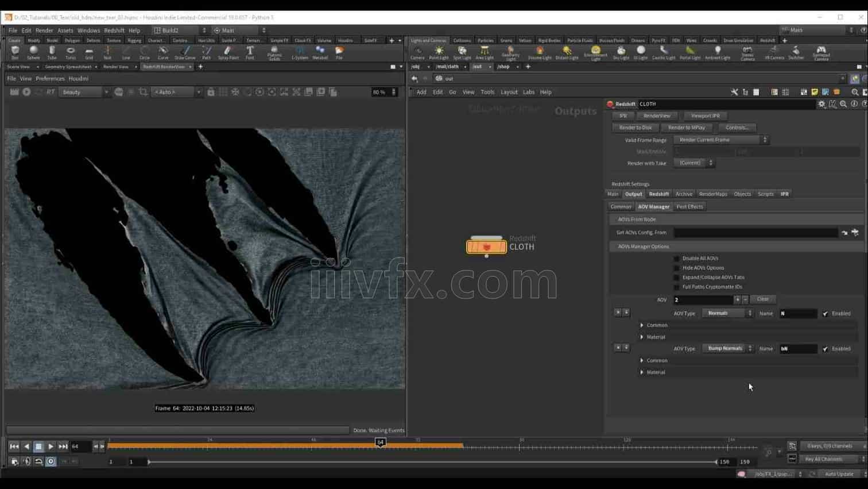Click the Gamepad Camera shelf tool
The height and width of the screenshot is (489, 868).
(x=821, y=53)
